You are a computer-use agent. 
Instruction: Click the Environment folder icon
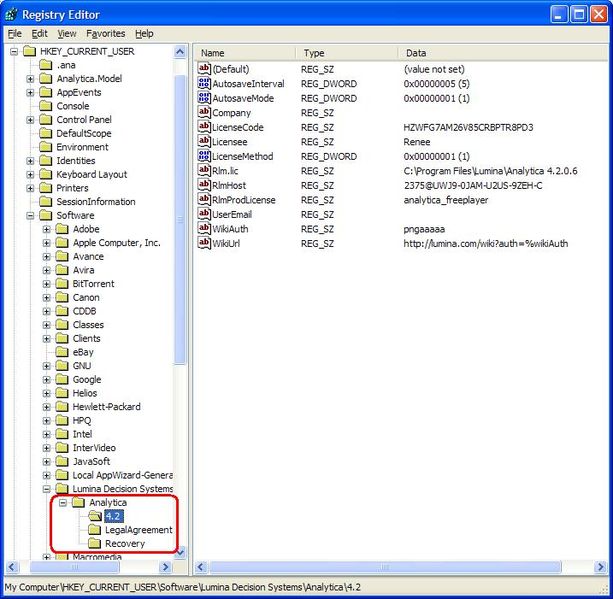(46, 147)
